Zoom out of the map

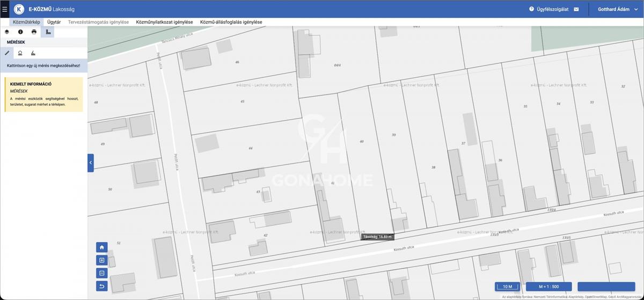[102, 273]
